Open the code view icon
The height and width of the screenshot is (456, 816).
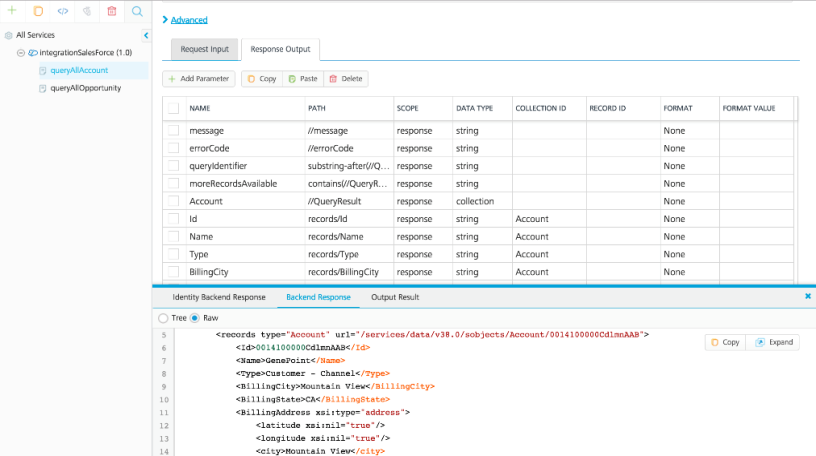(62, 11)
